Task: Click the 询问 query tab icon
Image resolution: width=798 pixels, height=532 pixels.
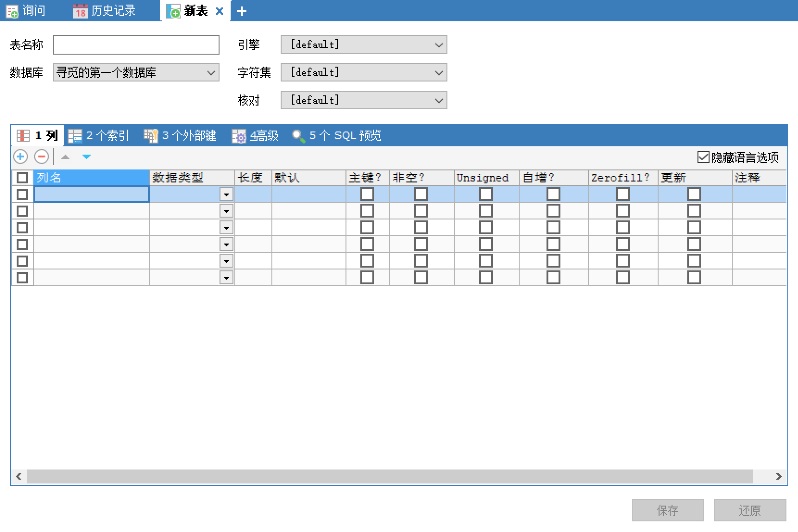Action: [12, 12]
